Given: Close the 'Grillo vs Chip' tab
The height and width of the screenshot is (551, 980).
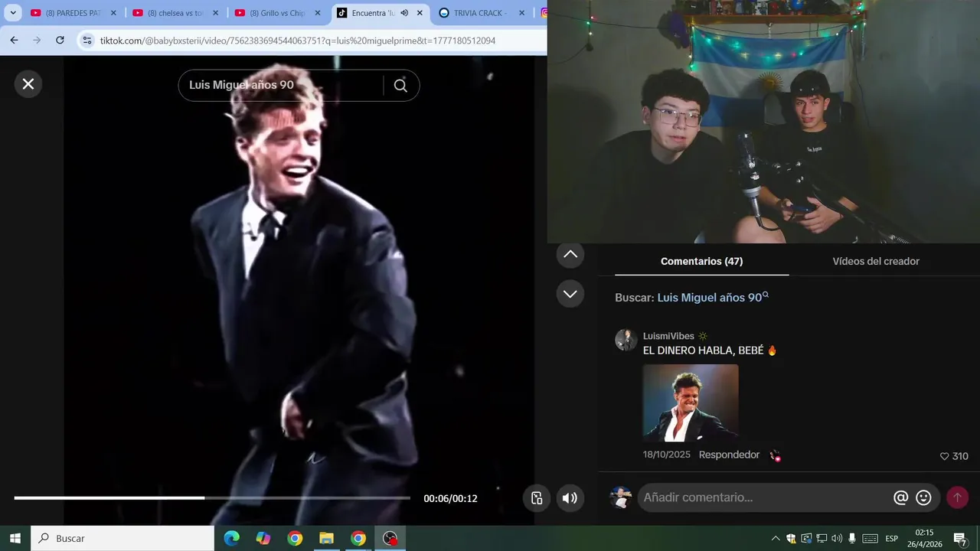Looking at the screenshot, I should point(318,13).
